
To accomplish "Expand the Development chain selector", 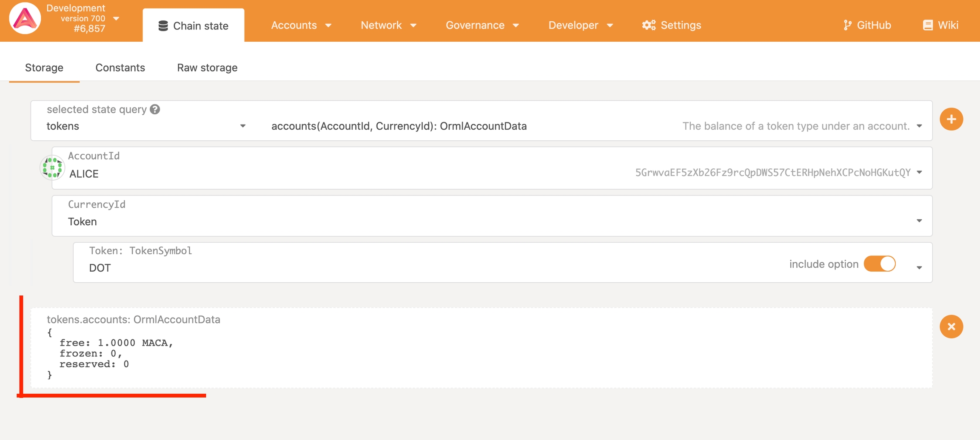I will click(x=116, y=19).
